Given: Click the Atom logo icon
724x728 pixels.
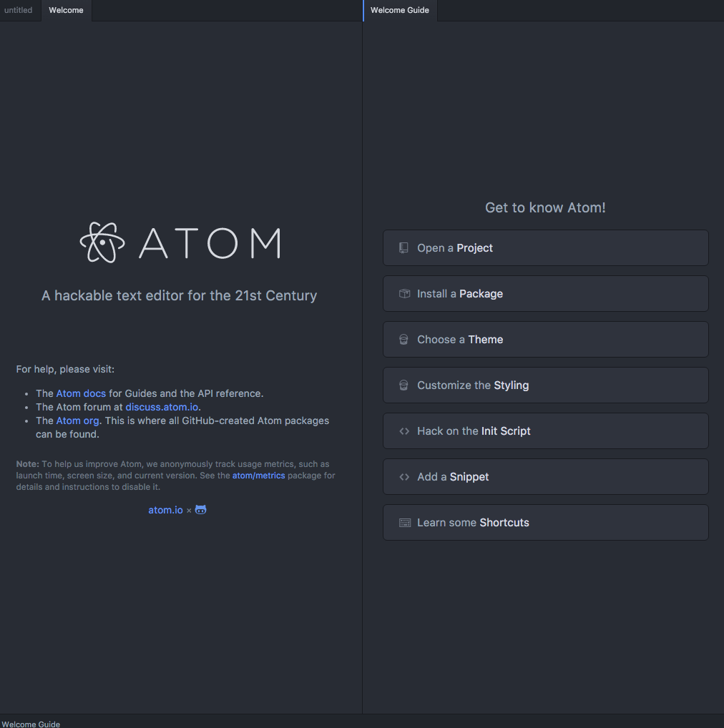Looking at the screenshot, I should point(102,242).
